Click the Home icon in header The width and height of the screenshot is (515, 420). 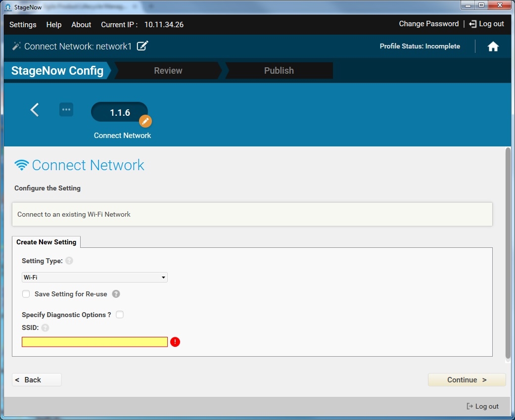coord(493,47)
